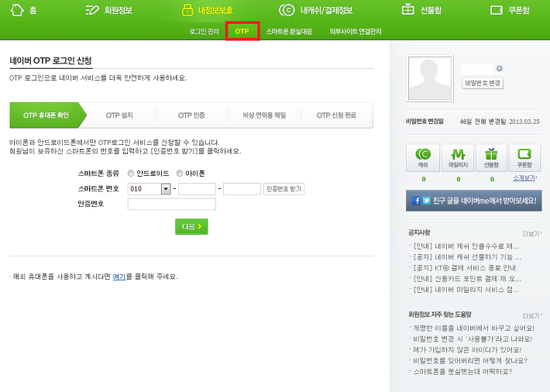Click the 내캐쉬/결제정보 coin icon

tap(287, 10)
